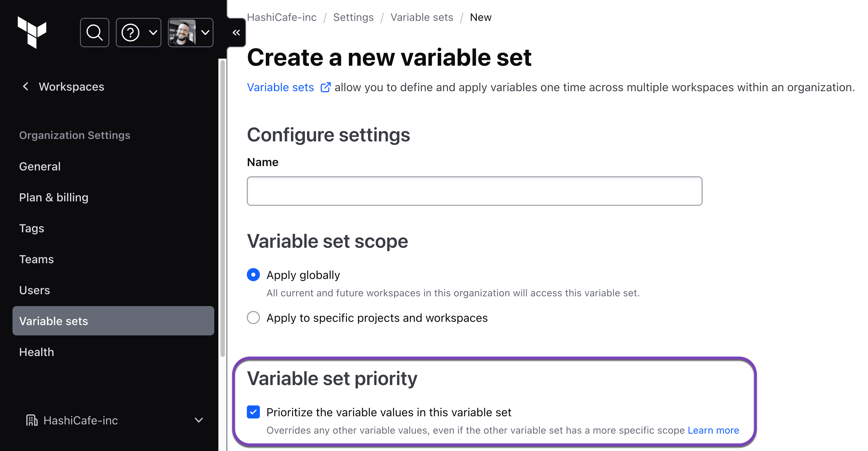This screenshot has height=451, width=868.
Task: Enable Apply to specific projects and workspaces
Action: tap(253, 317)
